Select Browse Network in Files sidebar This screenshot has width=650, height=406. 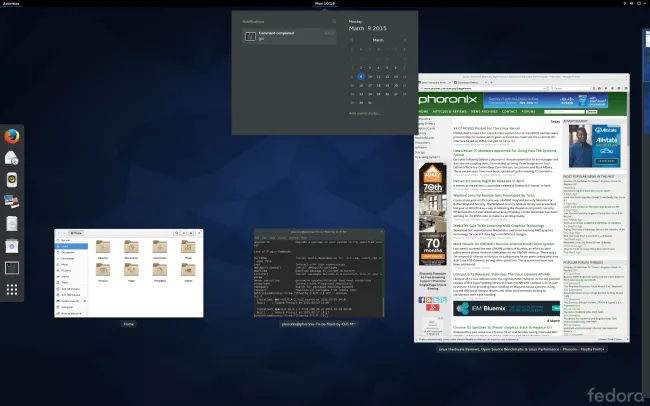[71, 314]
